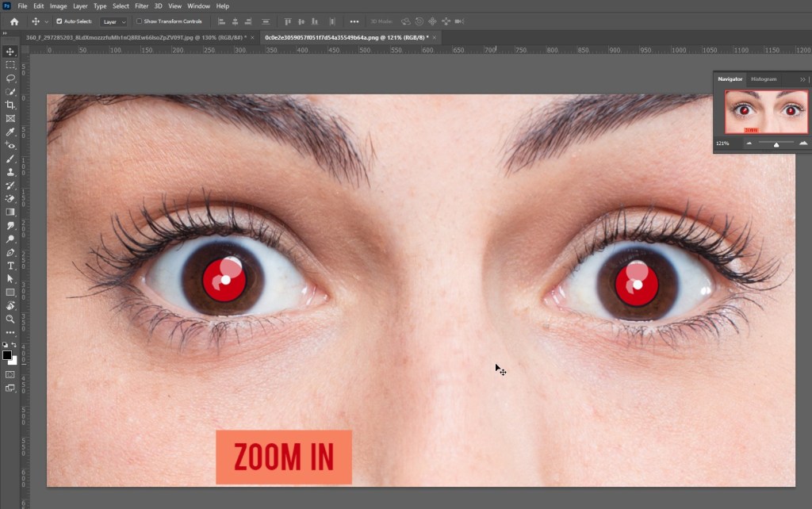Click the Home icon in options bar
812x509 pixels.
pos(13,21)
